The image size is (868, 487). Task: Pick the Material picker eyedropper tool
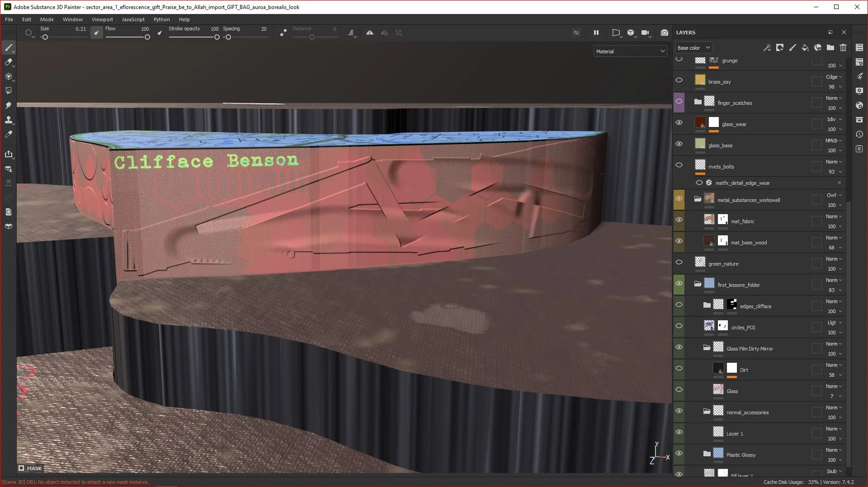point(9,134)
